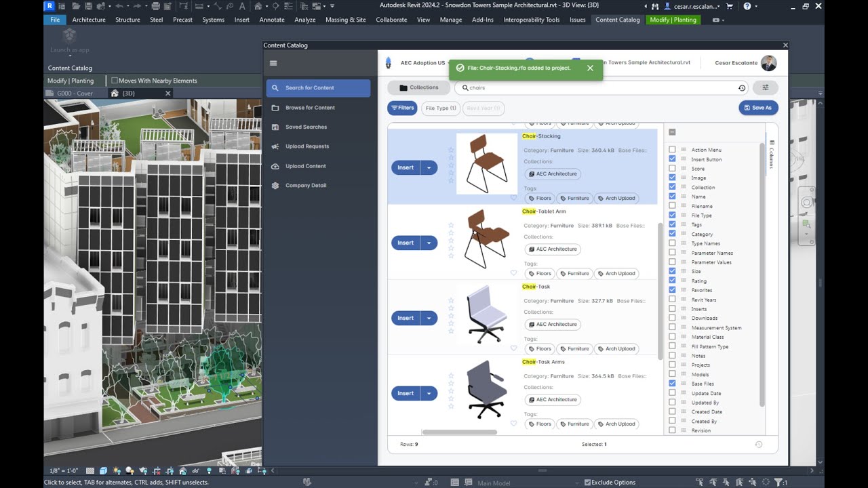Open search history clock icon in search box
The height and width of the screenshot is (488, 868).
tap(742, 88)
